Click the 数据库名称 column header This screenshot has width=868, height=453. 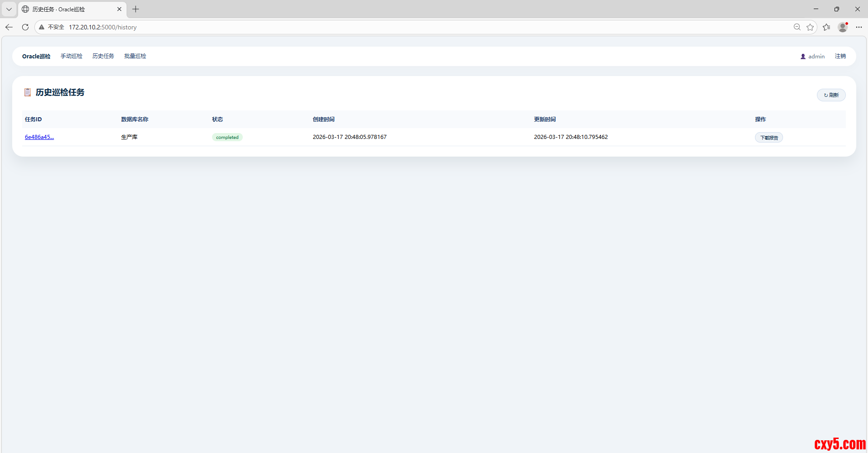pyautogui.click(x=135, y=119)
